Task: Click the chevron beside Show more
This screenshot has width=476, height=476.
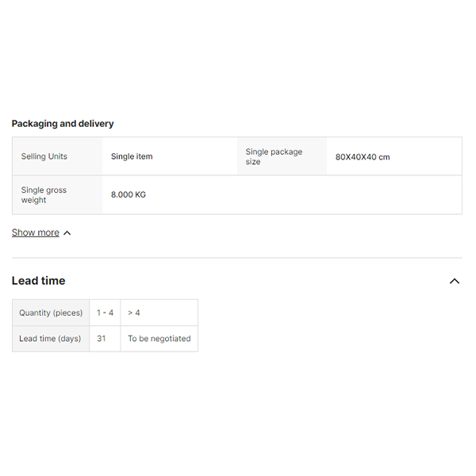Action: (x=67, y=233)
